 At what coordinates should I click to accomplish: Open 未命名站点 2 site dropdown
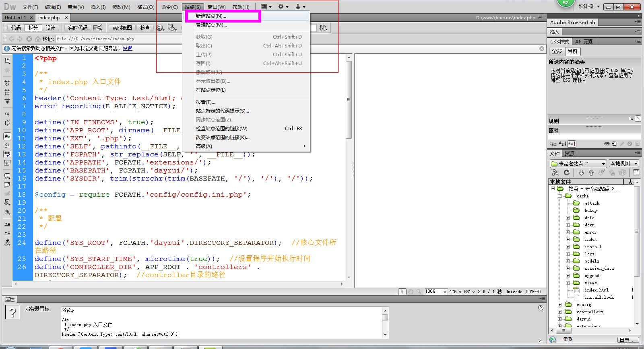(578, 163)
